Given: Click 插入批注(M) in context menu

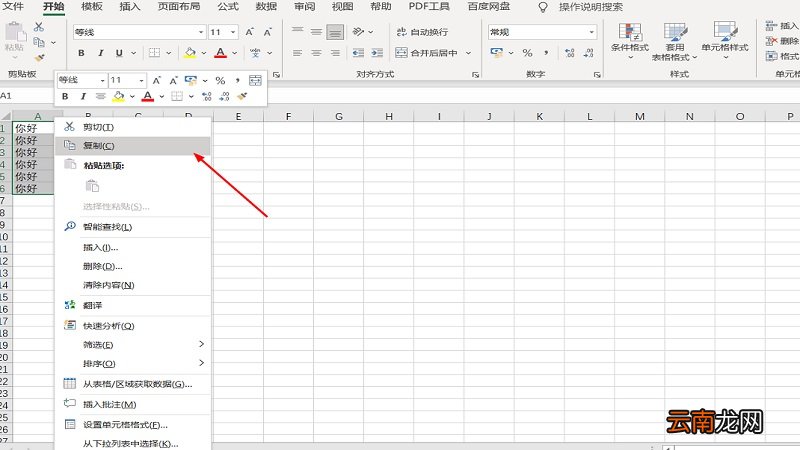Looking at the screenshot, I should pos(133,404).
